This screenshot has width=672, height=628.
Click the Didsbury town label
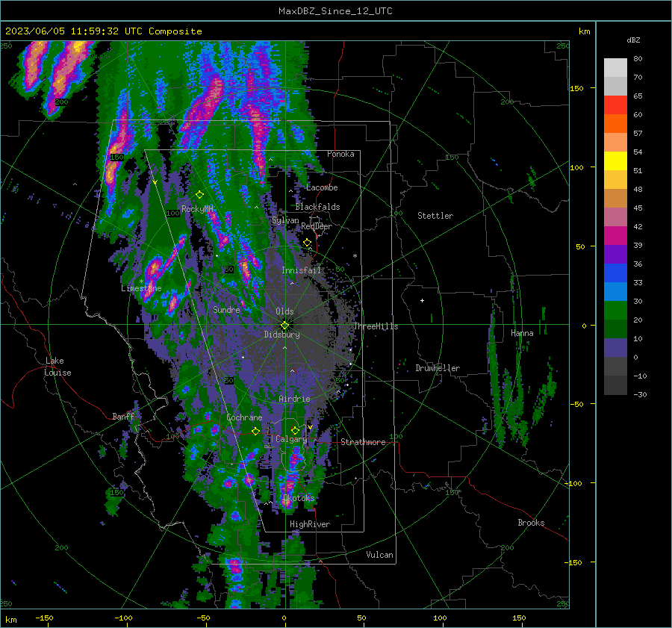(281, 335)
